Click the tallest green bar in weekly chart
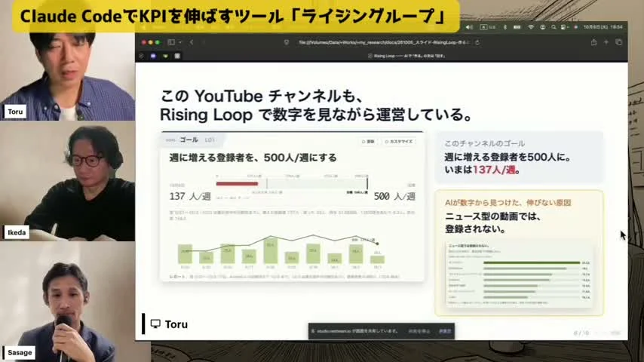This screenshot has height=362, width=644. pyautogui.click(x=270, y=250)
